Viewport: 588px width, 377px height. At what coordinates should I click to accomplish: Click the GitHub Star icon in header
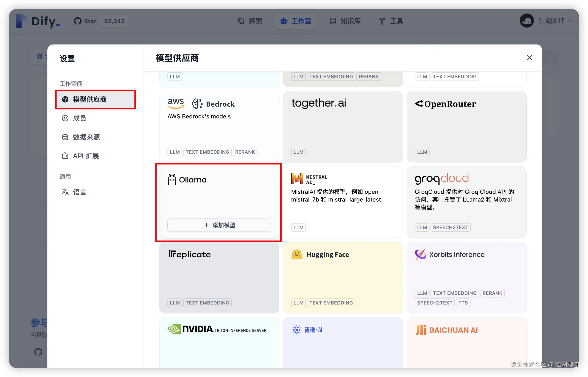[x=78, y=21]
